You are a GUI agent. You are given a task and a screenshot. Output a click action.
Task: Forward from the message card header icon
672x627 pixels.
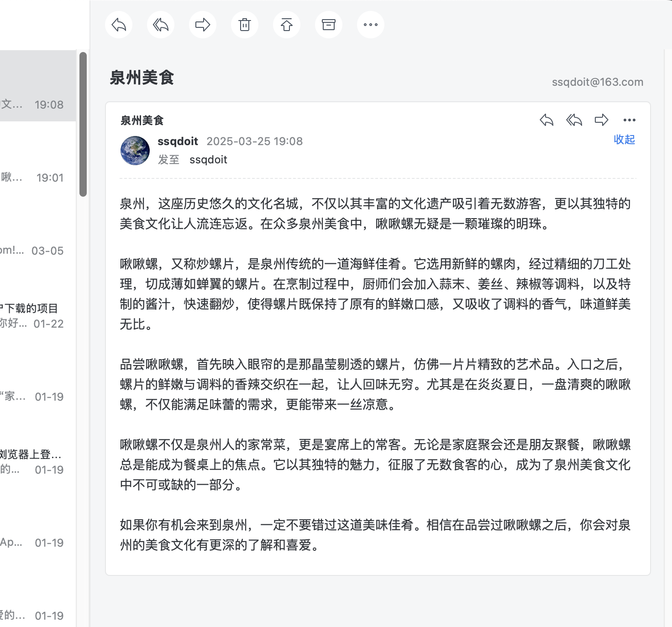click(601, 120)
